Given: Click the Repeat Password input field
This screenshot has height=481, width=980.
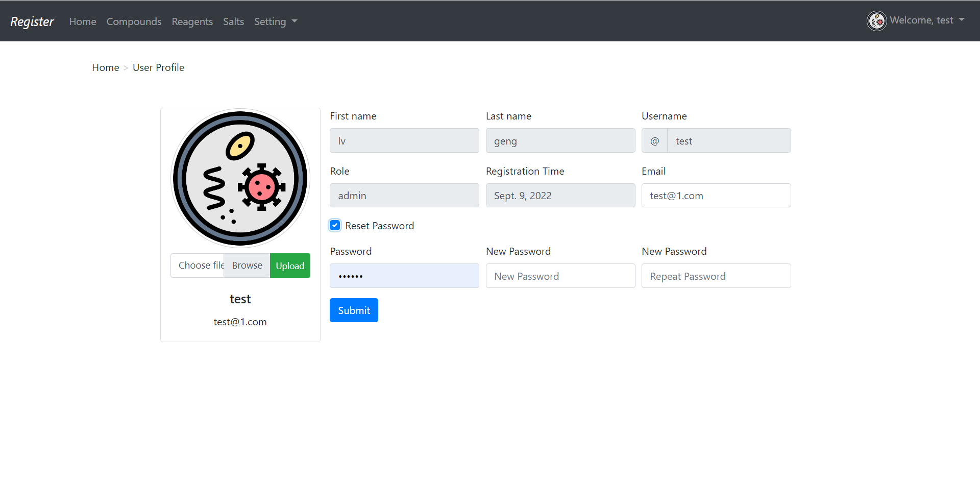Looking at the screenshot, I should 716,276.
